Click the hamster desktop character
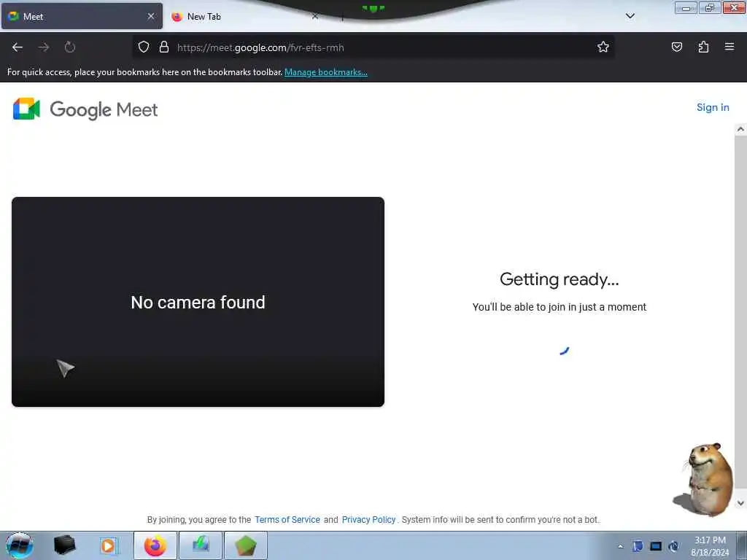This screenshot has height=560, width=747. click(x=704, y=480)
